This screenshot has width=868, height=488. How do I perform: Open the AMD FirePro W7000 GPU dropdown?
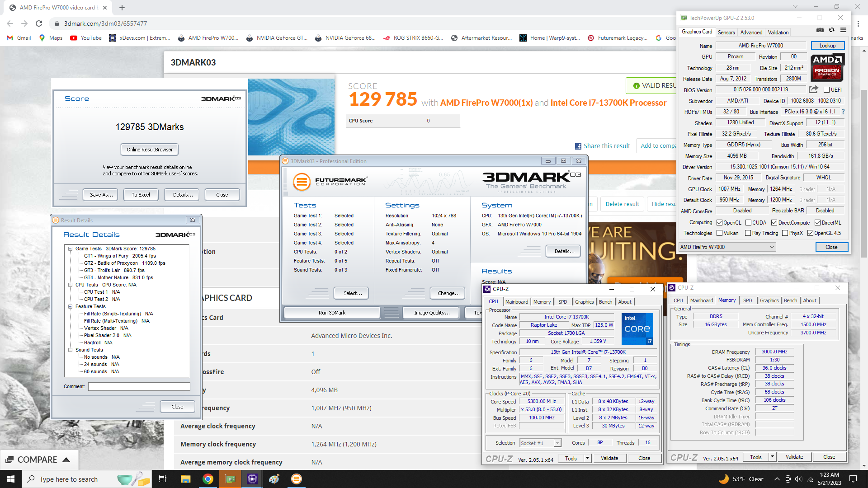click(x=727, y=247)
